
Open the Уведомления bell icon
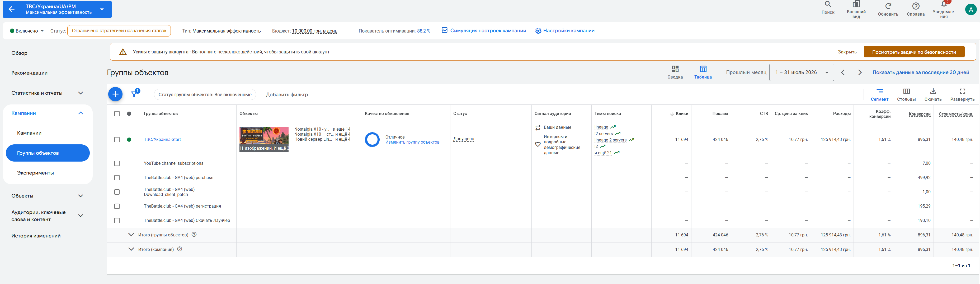pyautogui.click(x=944, y=4)
